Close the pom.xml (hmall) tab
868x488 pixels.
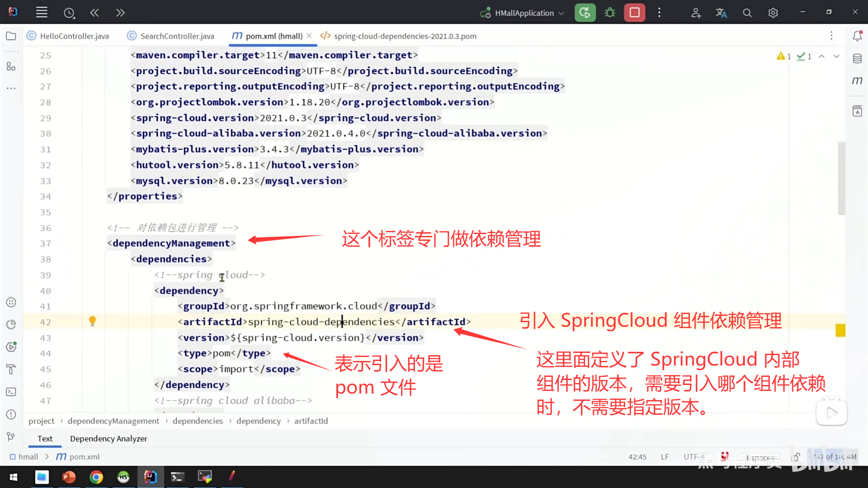[309, 36]
